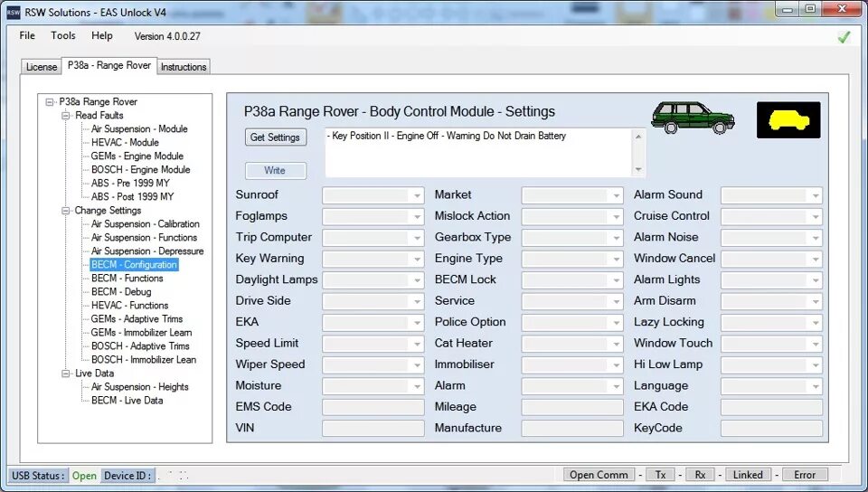Select BOSCH - Adaptive Trims item

141,345
